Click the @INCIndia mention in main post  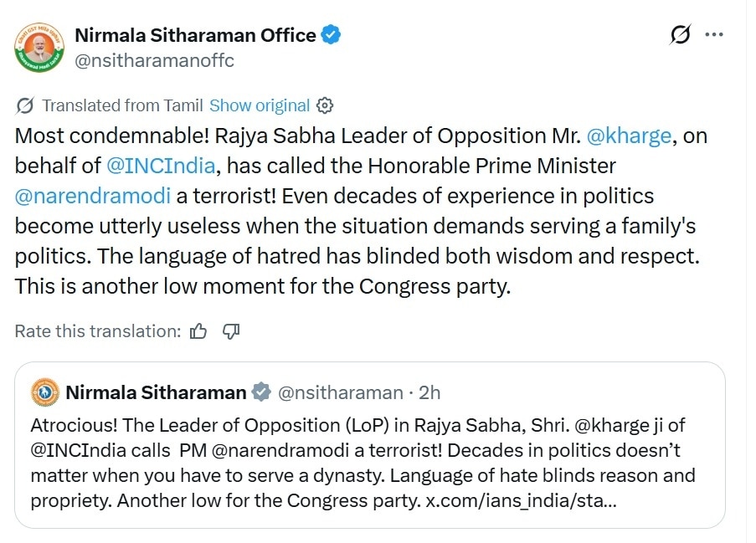coord(162,166)
